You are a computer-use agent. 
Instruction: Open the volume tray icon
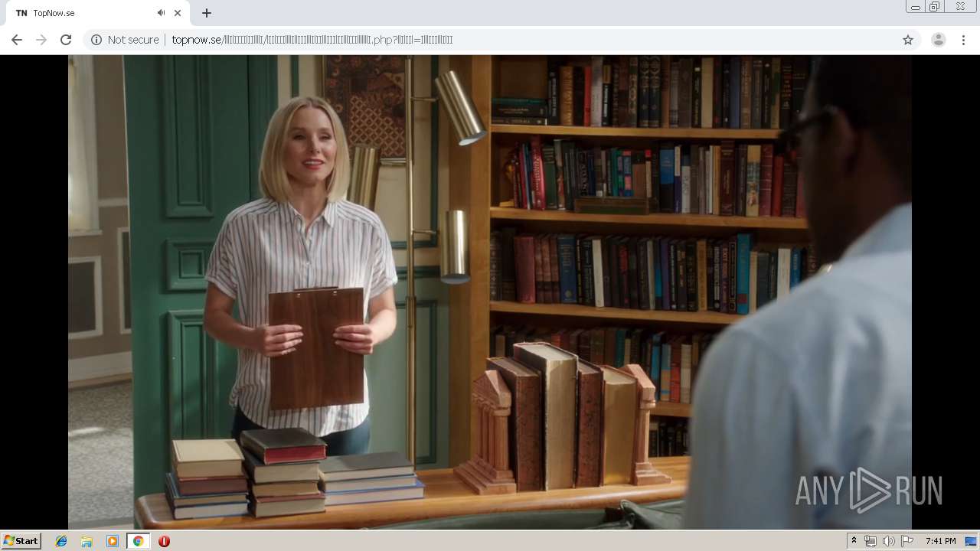pyautogui.click(x=889, y=541)
